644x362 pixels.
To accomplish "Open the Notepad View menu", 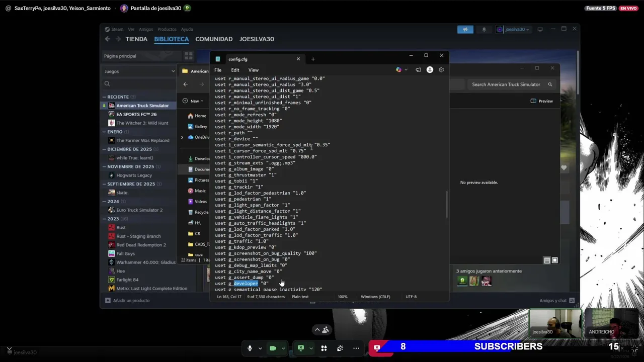I will click(254, 70).
